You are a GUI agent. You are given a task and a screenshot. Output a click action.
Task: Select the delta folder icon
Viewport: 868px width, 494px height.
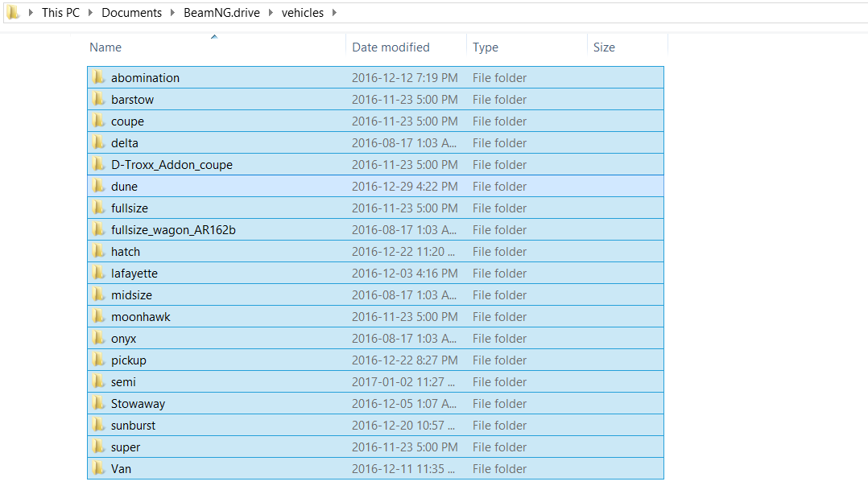coord(98,142)
